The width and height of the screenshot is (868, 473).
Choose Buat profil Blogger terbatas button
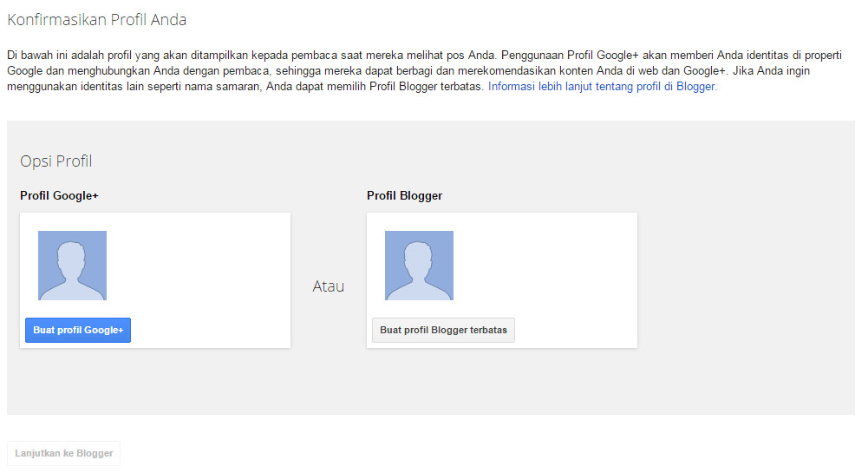point(443,330)
